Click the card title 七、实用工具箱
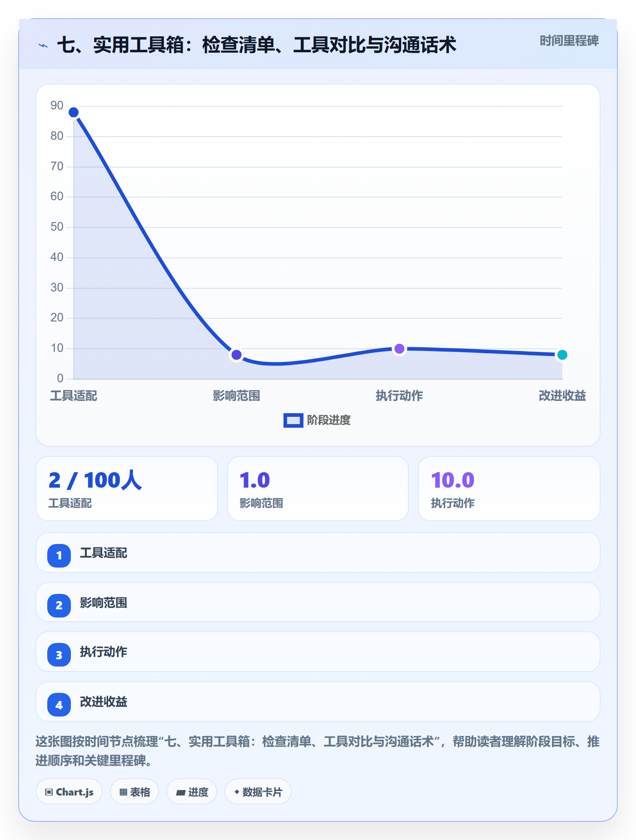 point(257,45)
